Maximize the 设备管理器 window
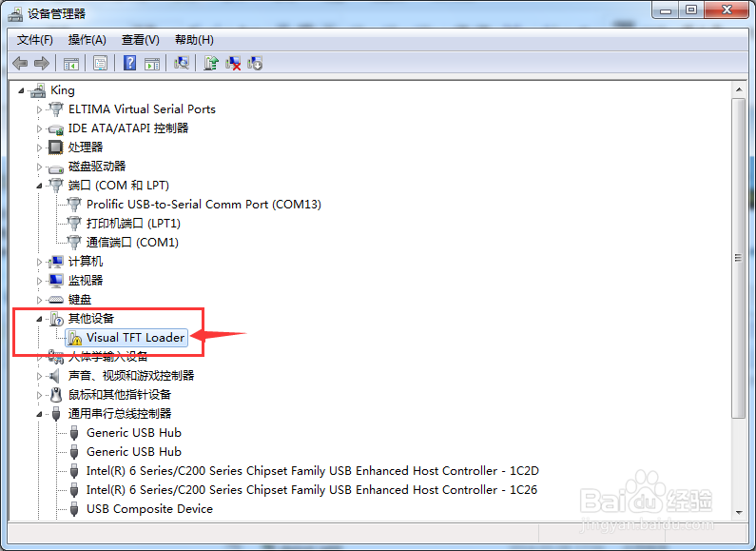 [x=691, y=10]
